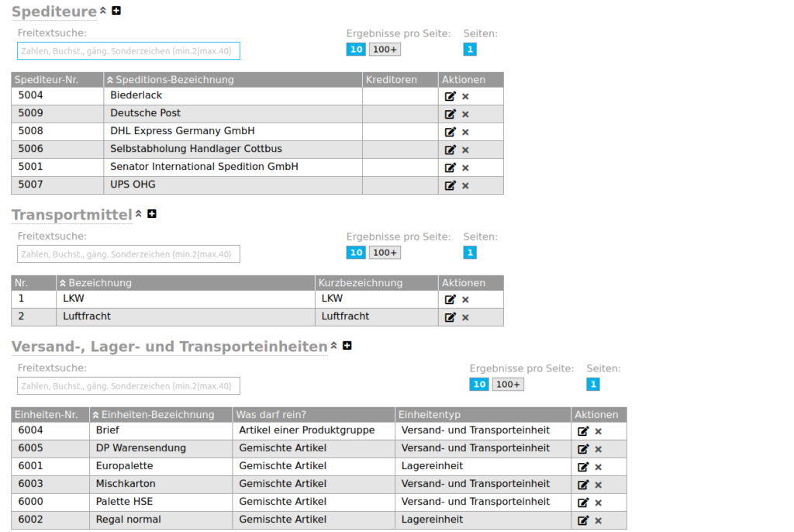Edit Selbstabholung Handlager Cottbus entry
794x532 pixels.
(x=451, y=150)
